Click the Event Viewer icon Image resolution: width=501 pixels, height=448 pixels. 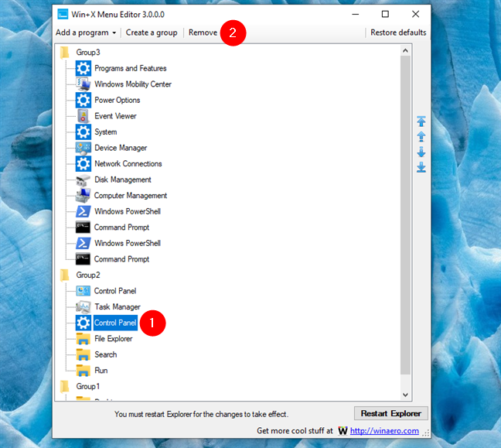click(x=83, y=116)
